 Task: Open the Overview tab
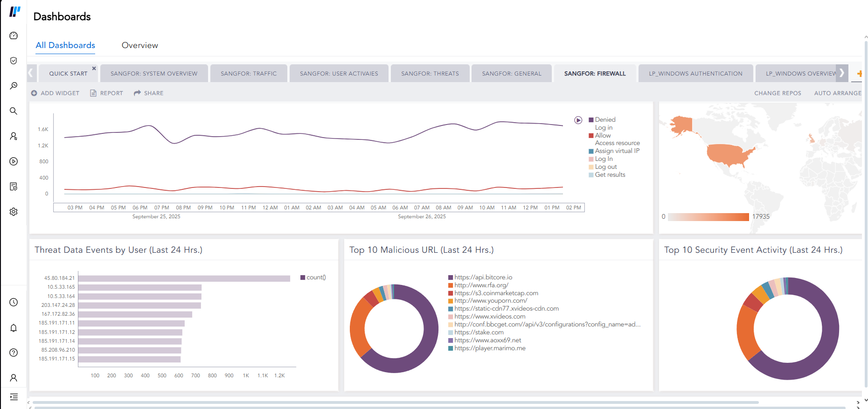[x=139, y=45]
